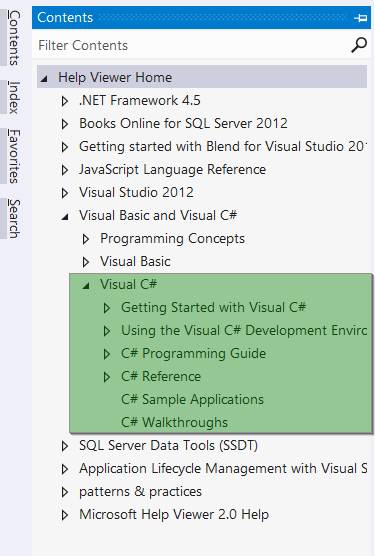Expand the patterns & practices arrow
This screenshot has width=375, height=556.
coord(65,492)
